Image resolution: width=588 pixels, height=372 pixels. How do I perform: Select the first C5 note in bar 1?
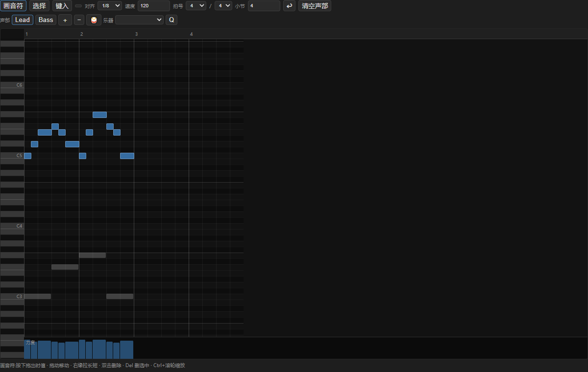[27, 156]
